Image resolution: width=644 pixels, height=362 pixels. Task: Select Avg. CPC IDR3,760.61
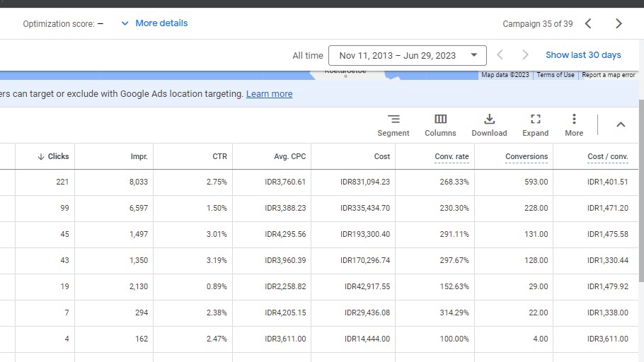coord(285,182)
